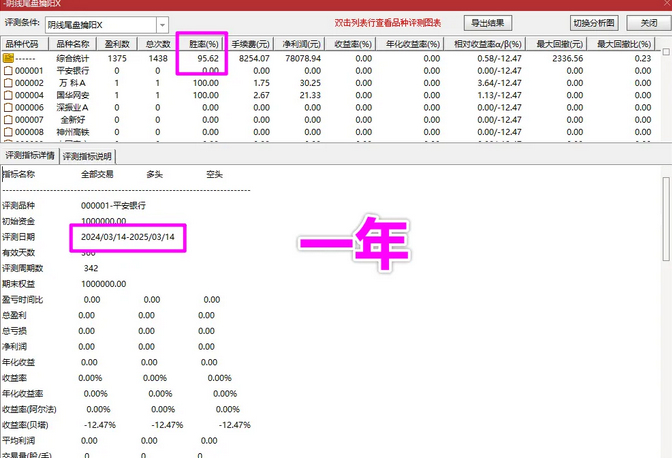
Task: Sort by 净利润(元) column header
Action: point(301,44)
